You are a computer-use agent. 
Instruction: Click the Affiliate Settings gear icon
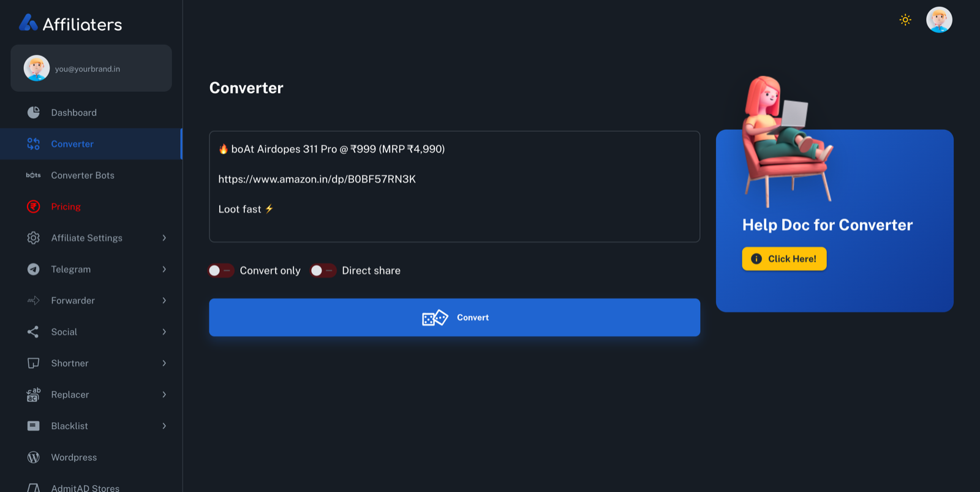click(x=34, y=238)
